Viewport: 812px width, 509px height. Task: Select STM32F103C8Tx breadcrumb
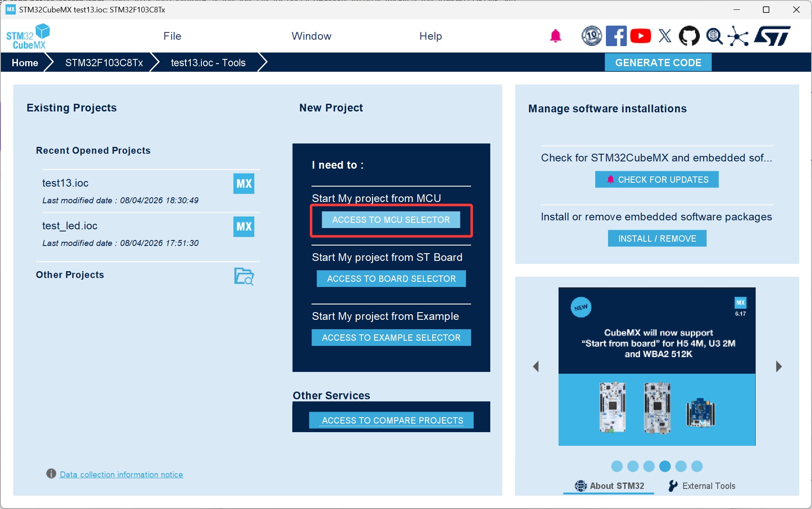pos(104,63)
